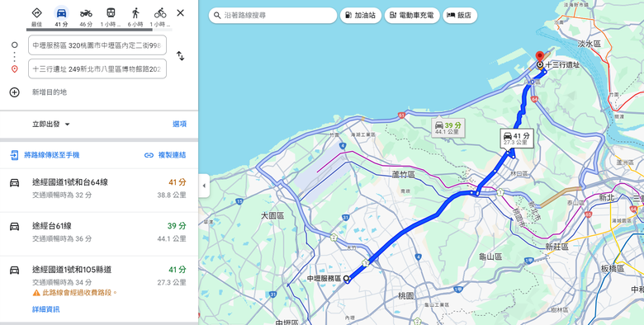
Task: Edit the starting point 中壢服務區 field
Action: click(x=97, y=45)
